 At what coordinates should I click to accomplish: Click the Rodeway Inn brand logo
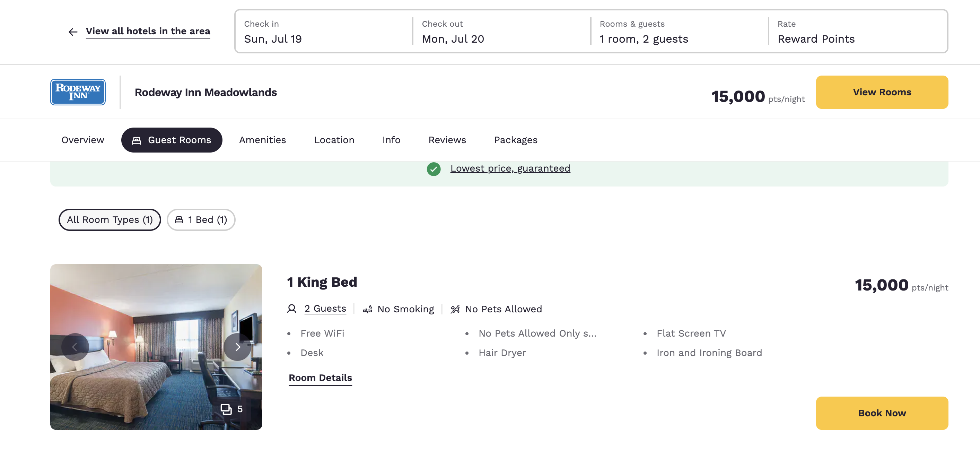[x=78, y=92]
